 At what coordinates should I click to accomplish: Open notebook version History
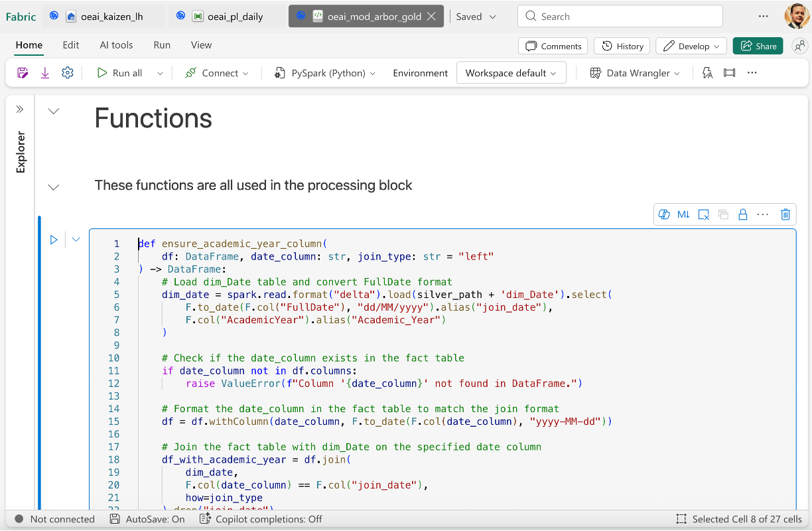622,46
